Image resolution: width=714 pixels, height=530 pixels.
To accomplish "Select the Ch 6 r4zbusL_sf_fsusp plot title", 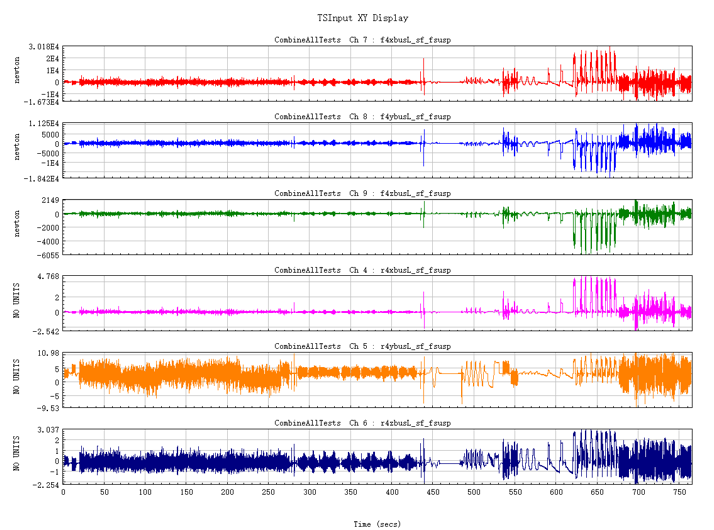I will pyautogui.click(x=362, y=423).
